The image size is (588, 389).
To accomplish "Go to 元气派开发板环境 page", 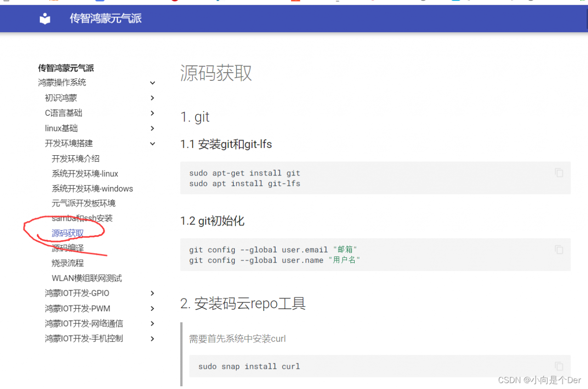I will [x=84, y=203].
